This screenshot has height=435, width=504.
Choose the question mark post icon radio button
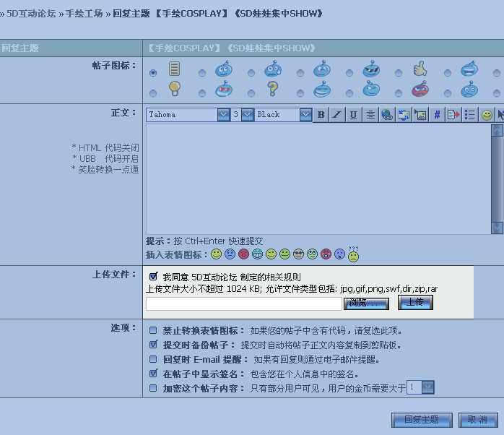point(251,93)
